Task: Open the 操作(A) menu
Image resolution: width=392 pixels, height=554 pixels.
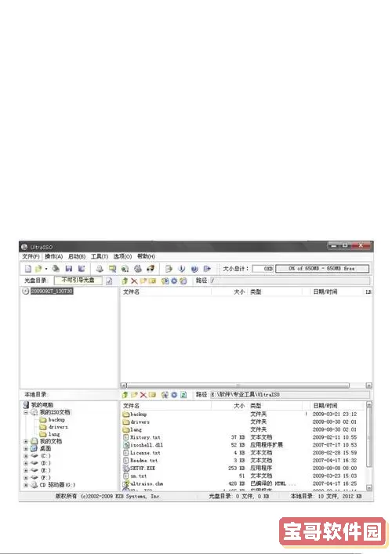Action: tap(54, 256)
